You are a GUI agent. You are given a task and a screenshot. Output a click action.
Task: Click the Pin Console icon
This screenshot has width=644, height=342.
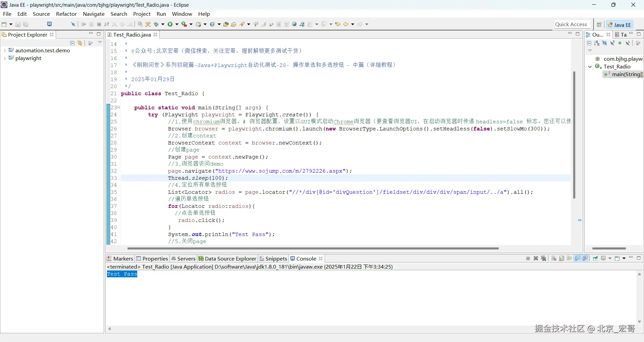595,258
